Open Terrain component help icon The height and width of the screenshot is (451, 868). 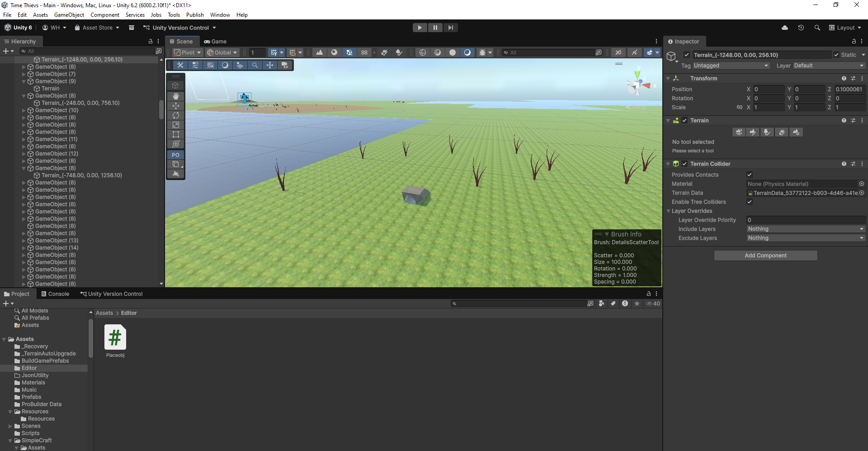[844, 120]
